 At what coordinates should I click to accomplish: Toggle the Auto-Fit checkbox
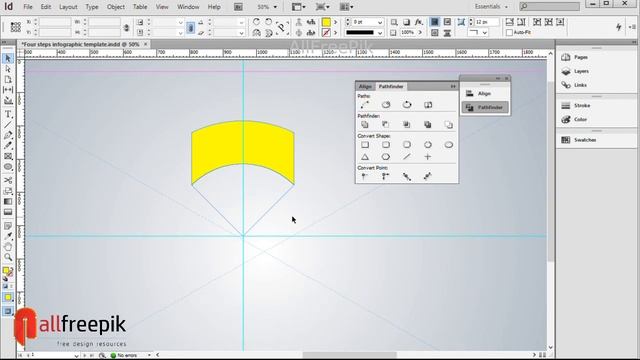(509, 32)
